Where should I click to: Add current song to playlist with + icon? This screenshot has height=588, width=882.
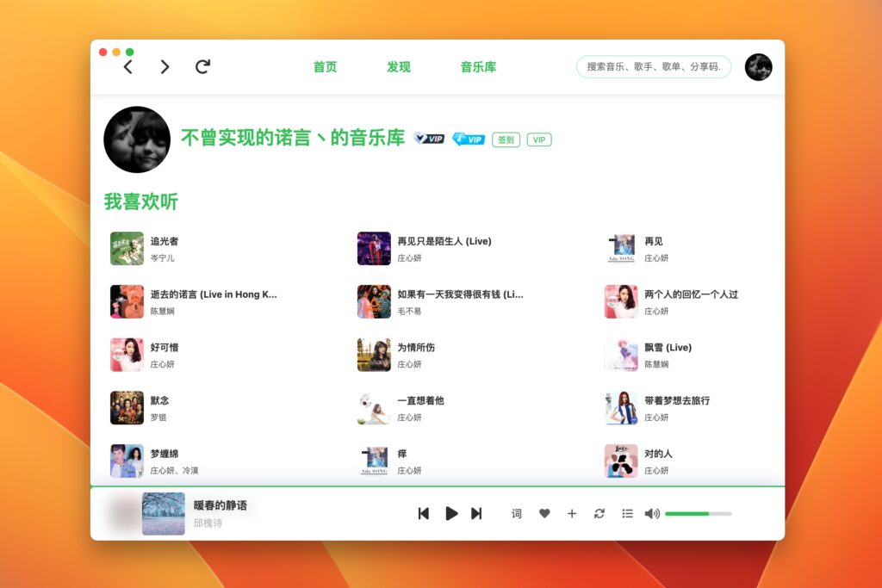pos(571,513)
